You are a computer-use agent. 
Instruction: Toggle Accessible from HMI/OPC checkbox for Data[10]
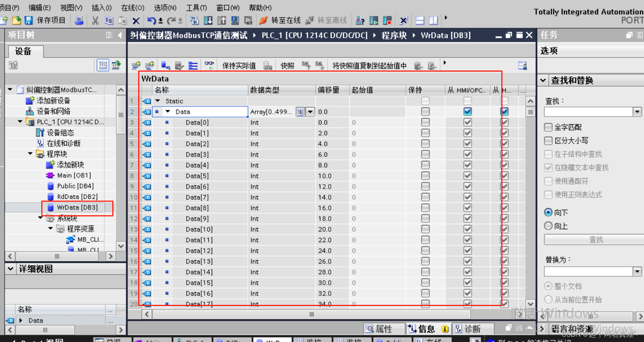(468, 229)
